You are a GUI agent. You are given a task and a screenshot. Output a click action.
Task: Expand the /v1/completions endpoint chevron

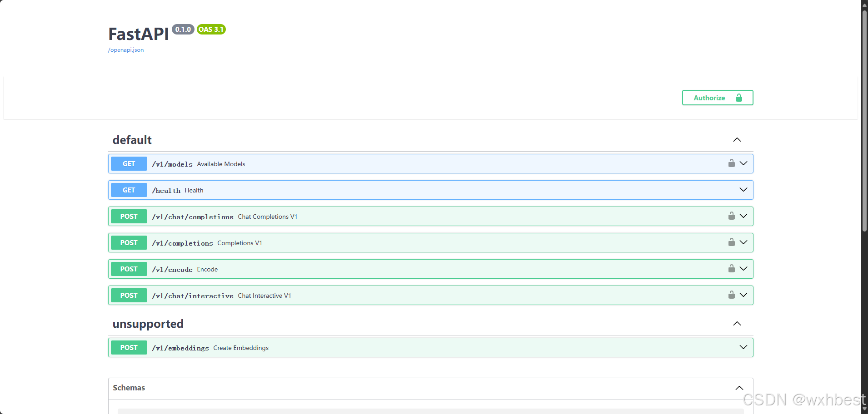click(743, 242)
